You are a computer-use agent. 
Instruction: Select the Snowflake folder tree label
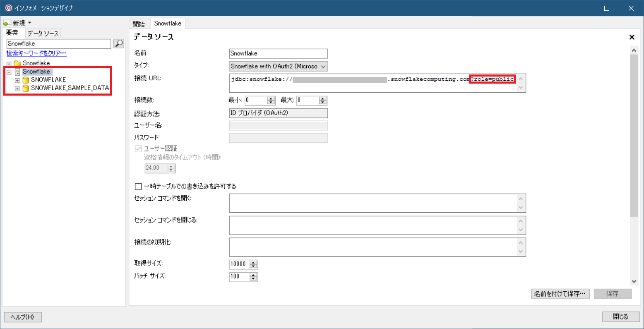(36, 63)
